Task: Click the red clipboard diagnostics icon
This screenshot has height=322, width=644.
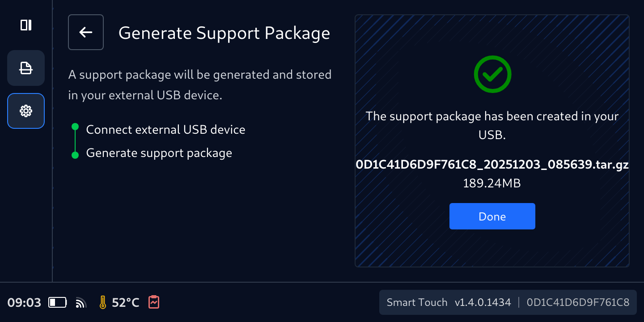Action: [x=154, y=302]
